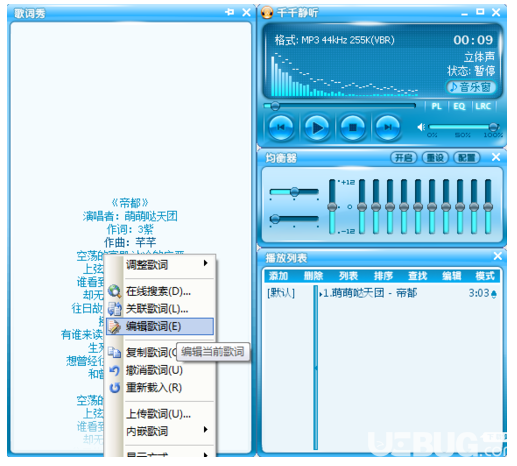Click the reload lyrics icon

[115, 388]
